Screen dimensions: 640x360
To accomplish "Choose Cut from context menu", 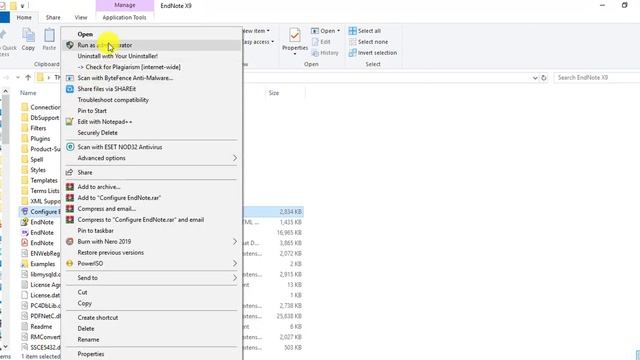I will click(82, 292).
